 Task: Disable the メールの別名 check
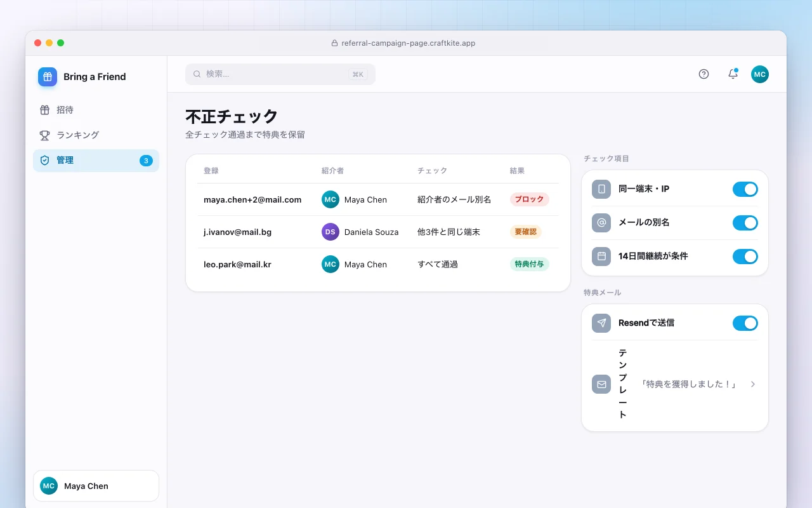745,223
